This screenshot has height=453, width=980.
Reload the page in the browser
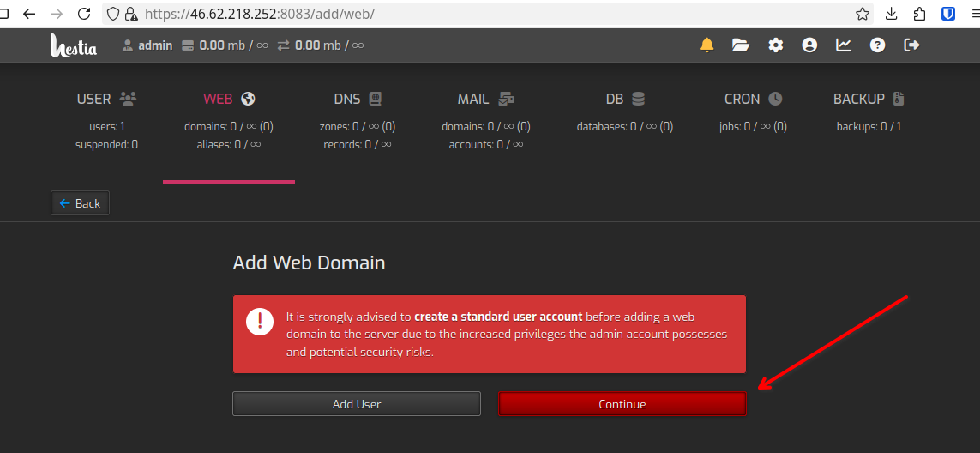(x=84, y=14)
